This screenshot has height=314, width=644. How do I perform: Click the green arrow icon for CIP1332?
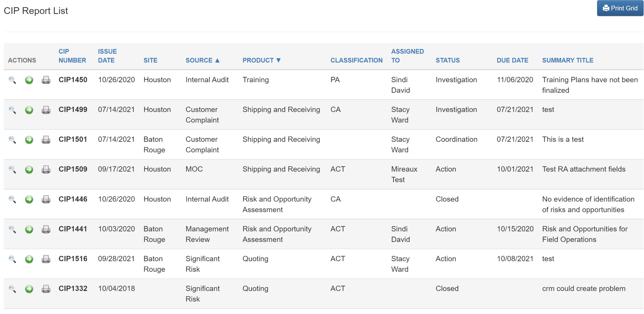point(29,289)
